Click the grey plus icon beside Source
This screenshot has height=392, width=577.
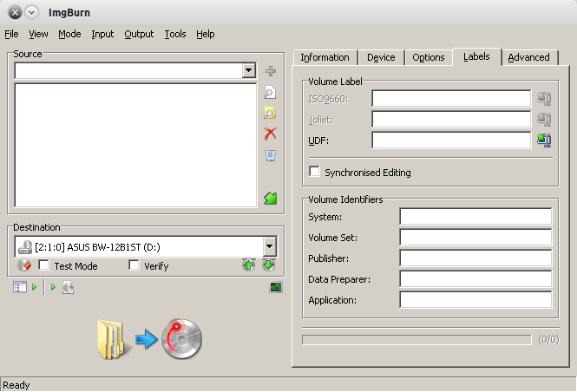click(x=270, y=71)
